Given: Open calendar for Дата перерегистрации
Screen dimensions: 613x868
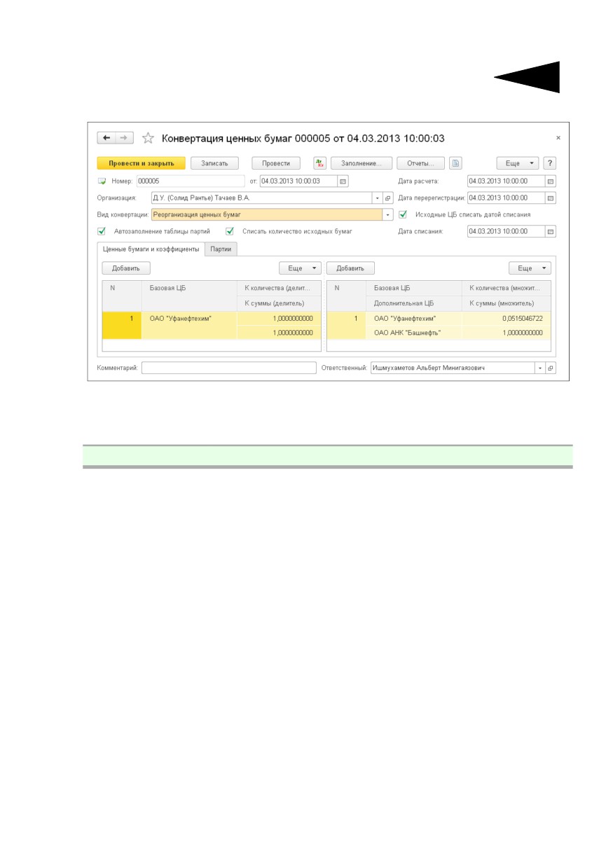Looking at the screenshot, I should pos(551,198).
